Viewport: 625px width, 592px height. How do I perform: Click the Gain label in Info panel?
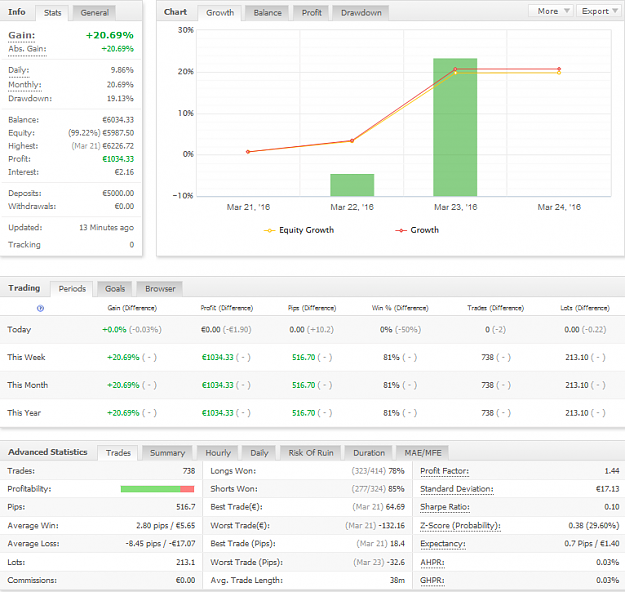[x=22, y=35]
